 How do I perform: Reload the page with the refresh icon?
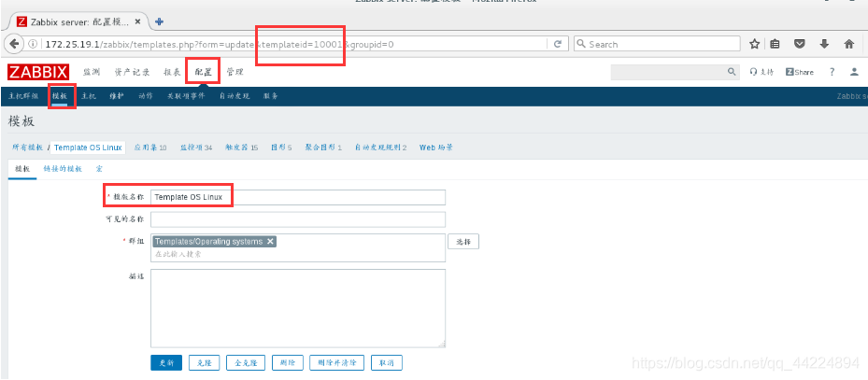558,44
